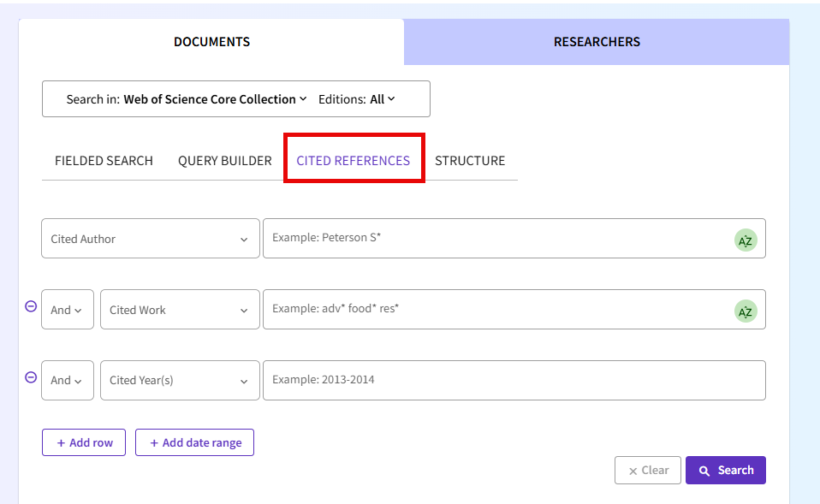Focus the Cited Year(s) text input field
Image resolution: width=820 pixels, height=504 pixels.
(x=514, y=380)
